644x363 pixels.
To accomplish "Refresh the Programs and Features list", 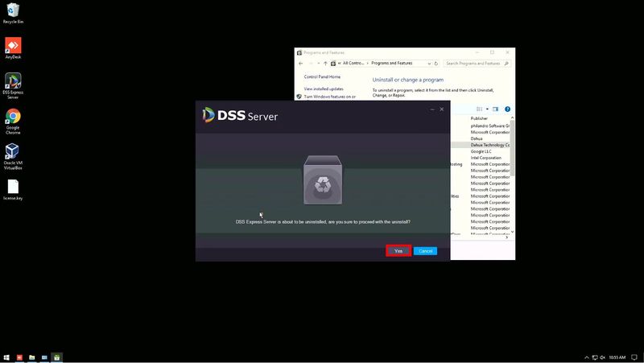I will tap(436, 64).
